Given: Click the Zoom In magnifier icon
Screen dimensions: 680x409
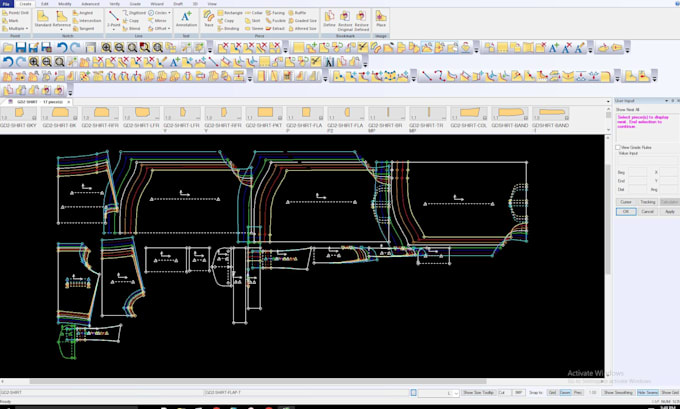Looking at the screenshot, I should 106,47.
